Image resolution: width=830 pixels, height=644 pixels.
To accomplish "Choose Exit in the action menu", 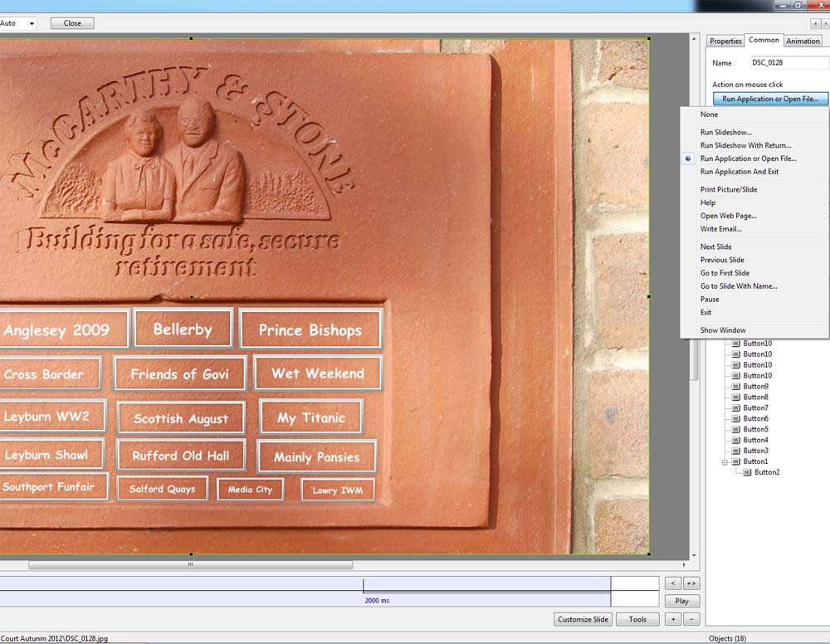I will (x=705, y=313).
